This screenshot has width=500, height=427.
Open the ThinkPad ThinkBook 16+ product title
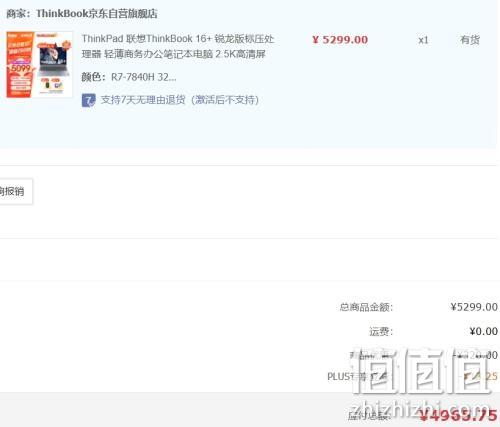178,46
